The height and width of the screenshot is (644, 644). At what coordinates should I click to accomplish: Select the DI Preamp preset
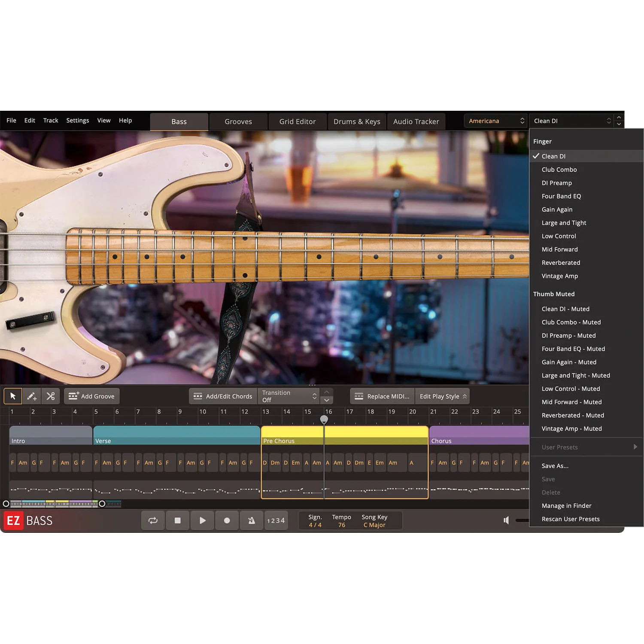tap(586, 183)
